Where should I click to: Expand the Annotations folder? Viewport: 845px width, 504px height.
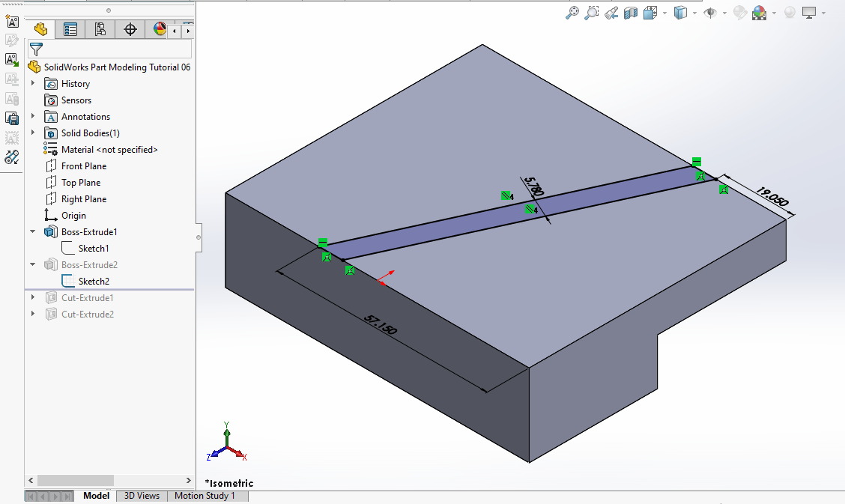pyautogui.click(x=33, y=116)
